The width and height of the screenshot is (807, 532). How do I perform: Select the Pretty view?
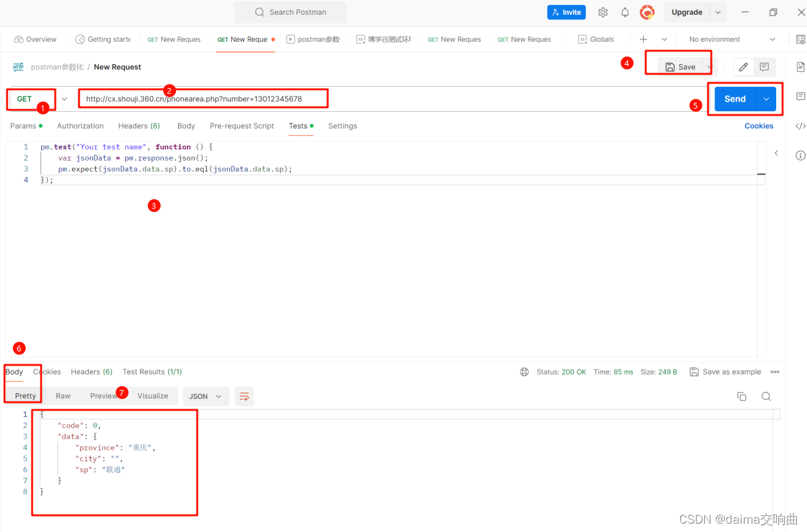tap(26, 396)
